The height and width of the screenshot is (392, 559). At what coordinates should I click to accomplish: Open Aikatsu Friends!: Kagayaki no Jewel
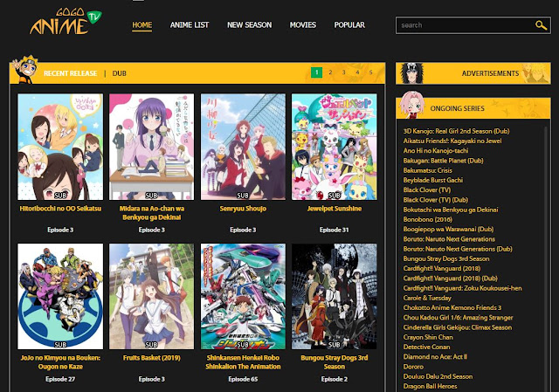click(452, 141)
